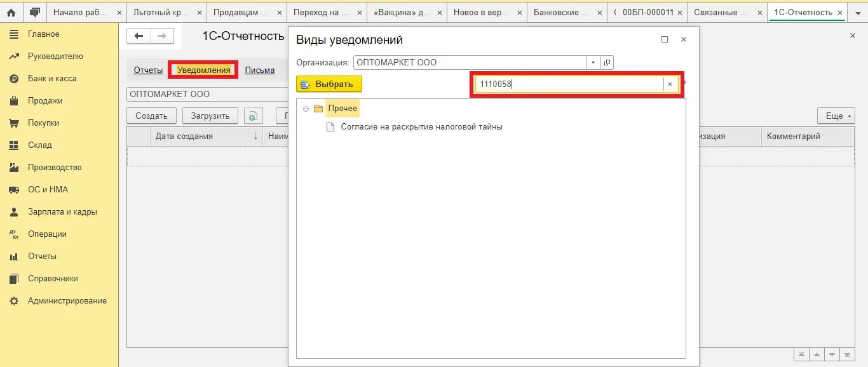This screenshot has height=367, width=868.
Task: Switch to «Вакцина» д... tab
Action: click(x=402, y=13)
